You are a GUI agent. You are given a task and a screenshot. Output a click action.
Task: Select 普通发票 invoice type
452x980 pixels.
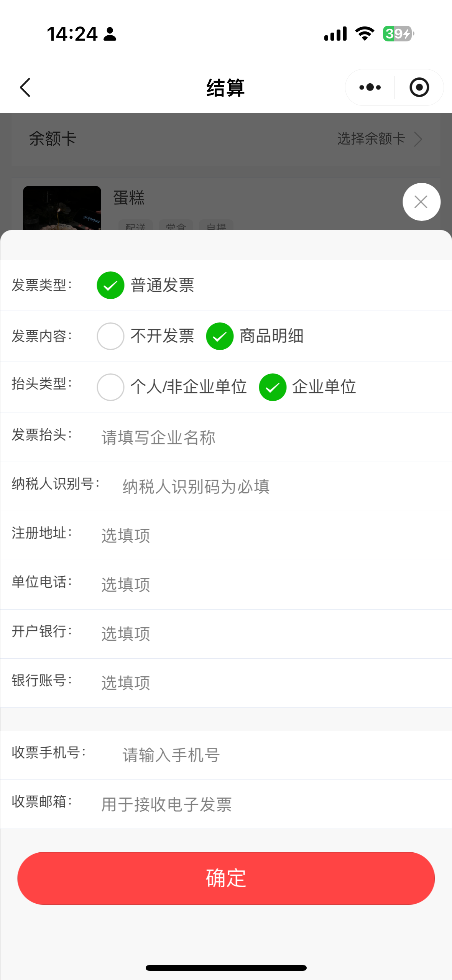(110, 285)
